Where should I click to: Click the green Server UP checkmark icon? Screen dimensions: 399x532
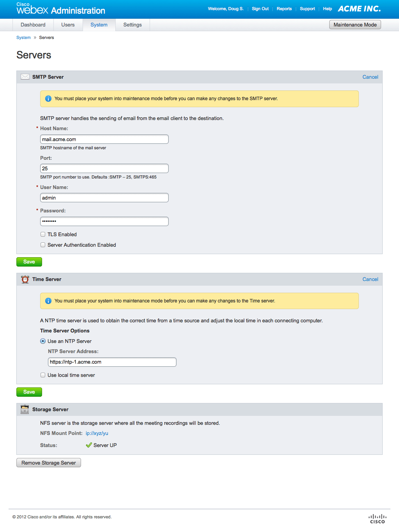tap(89, 445)
